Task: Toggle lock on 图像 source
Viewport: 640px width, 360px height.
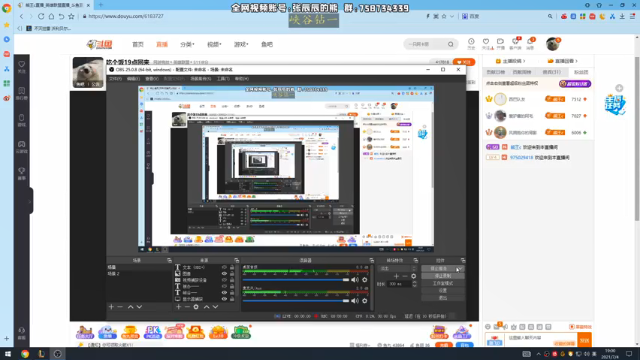Action: (x=232, y=274)
